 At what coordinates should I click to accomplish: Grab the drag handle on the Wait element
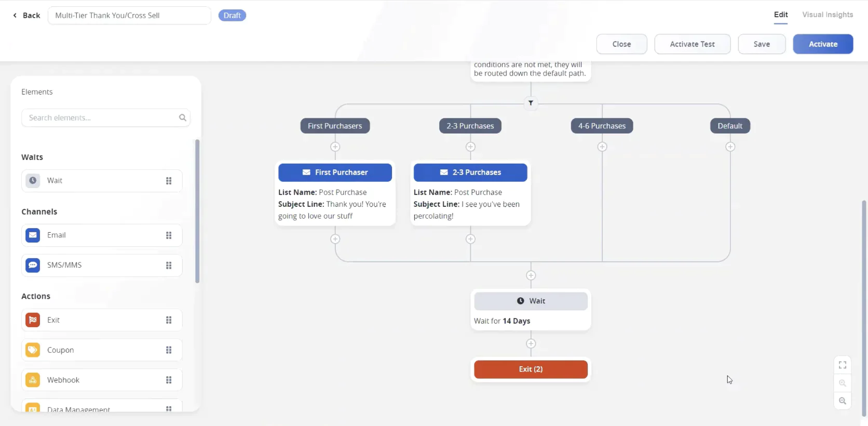(x=169, y=181)
